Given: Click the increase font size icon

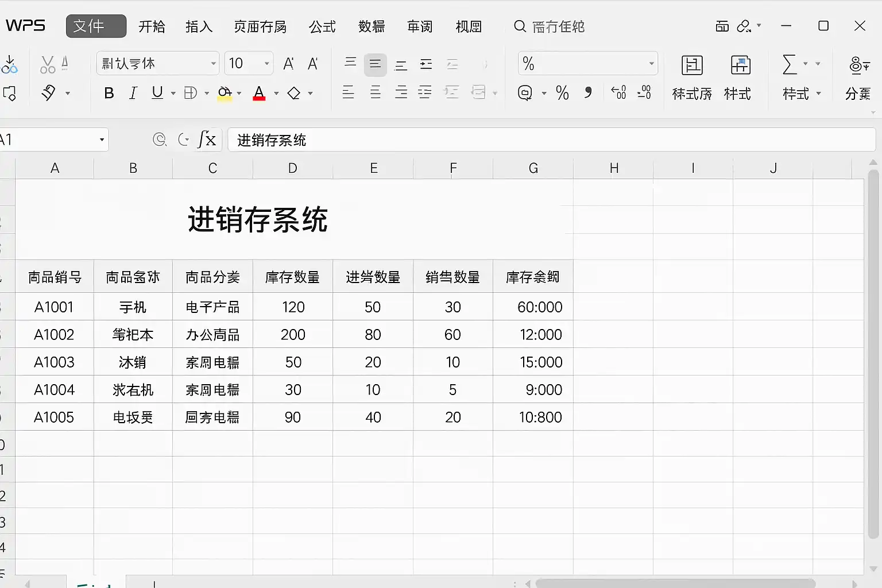Looking at the screenshot, I should [288, 64].
